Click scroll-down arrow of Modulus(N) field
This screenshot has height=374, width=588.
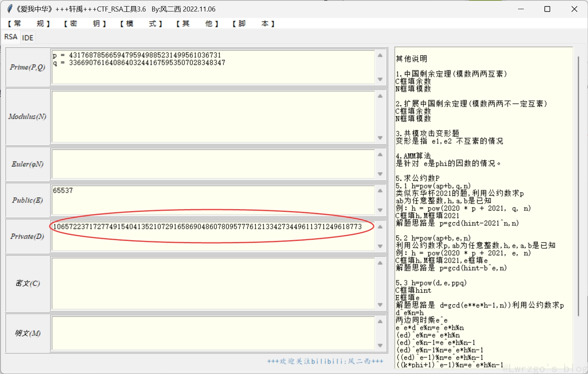380,138
